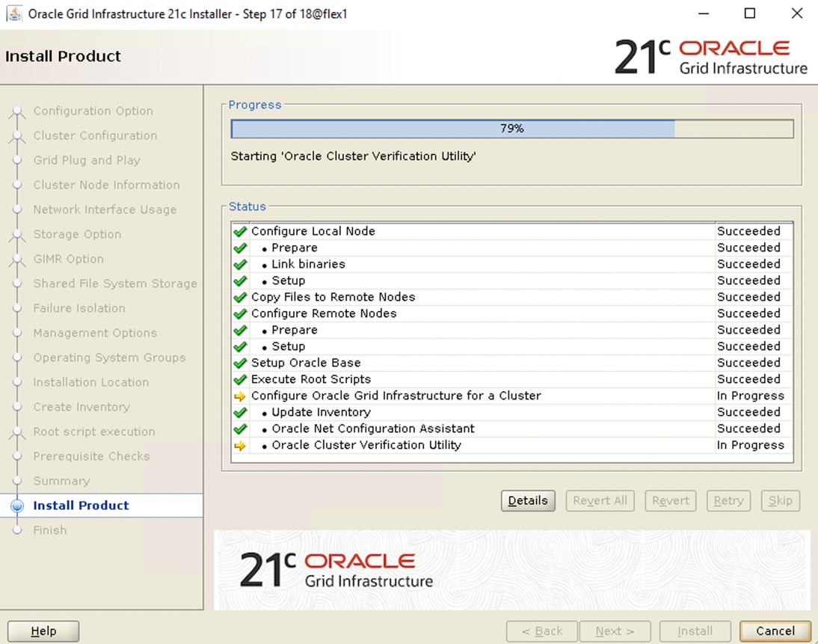Select Operating System Groups step
The image size is (818, 644).
(x=110, y=358)
